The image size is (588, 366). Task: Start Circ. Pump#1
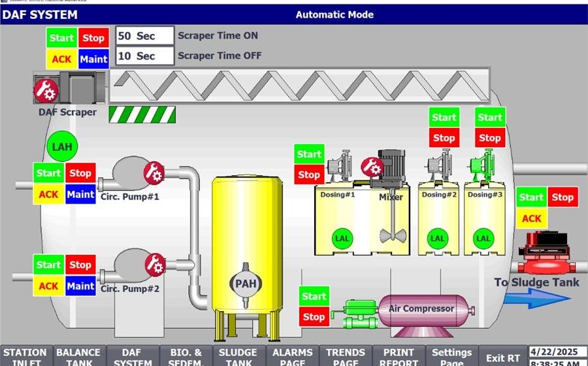click(48, 173)
